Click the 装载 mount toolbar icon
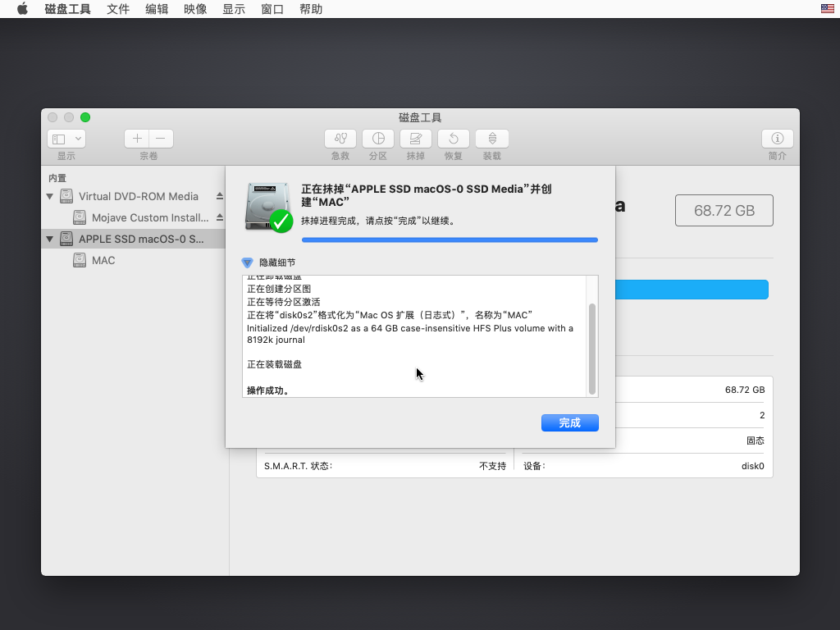This screenshot has height=630, width=840. click(x=492, y=139)
